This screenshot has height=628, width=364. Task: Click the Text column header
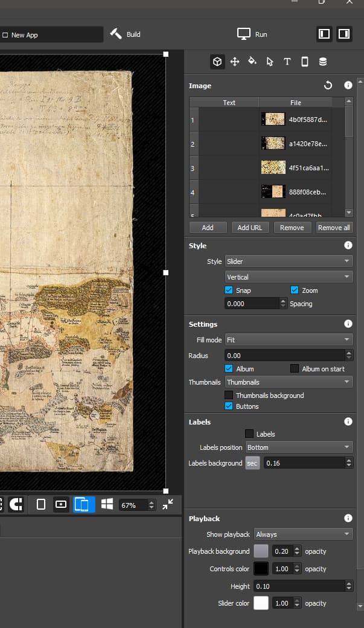229,103
